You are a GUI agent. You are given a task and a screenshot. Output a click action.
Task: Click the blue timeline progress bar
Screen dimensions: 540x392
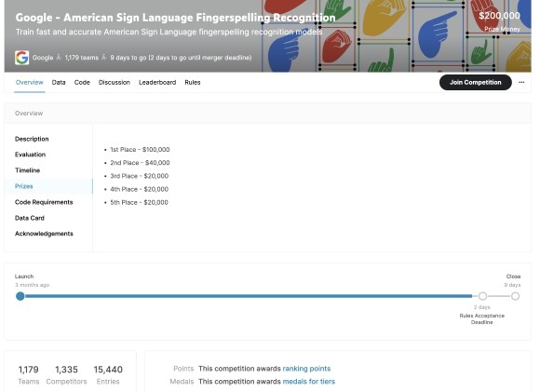pos(248,296)
